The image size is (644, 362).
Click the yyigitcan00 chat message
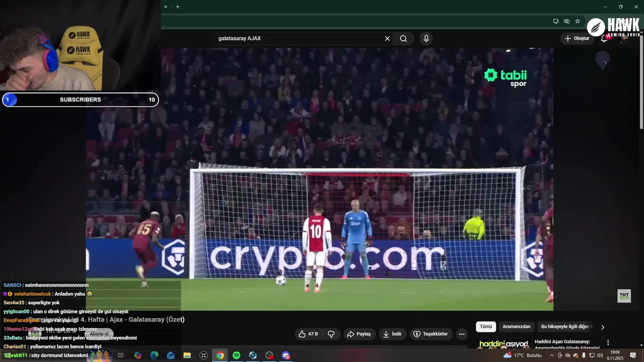coord(65,311)
